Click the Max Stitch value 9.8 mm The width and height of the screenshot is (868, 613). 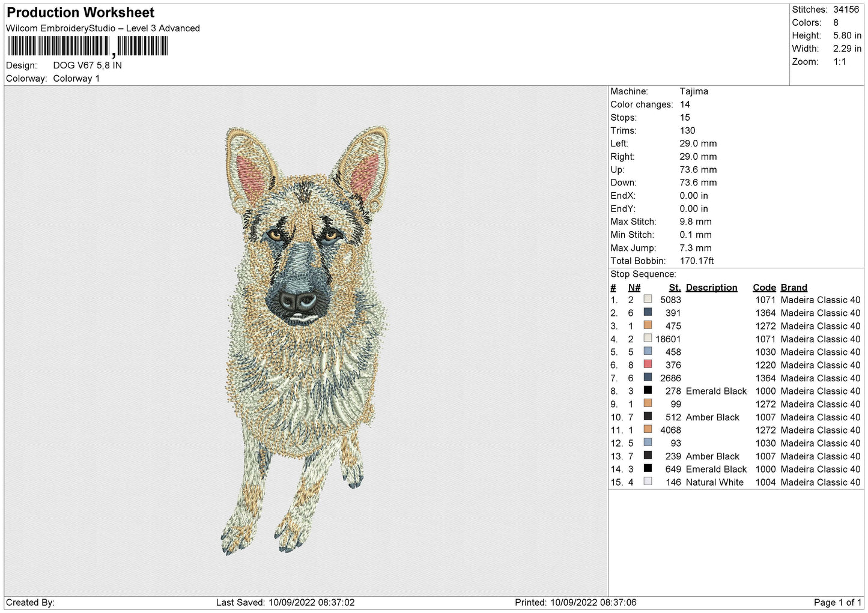[x=695, y=222]
